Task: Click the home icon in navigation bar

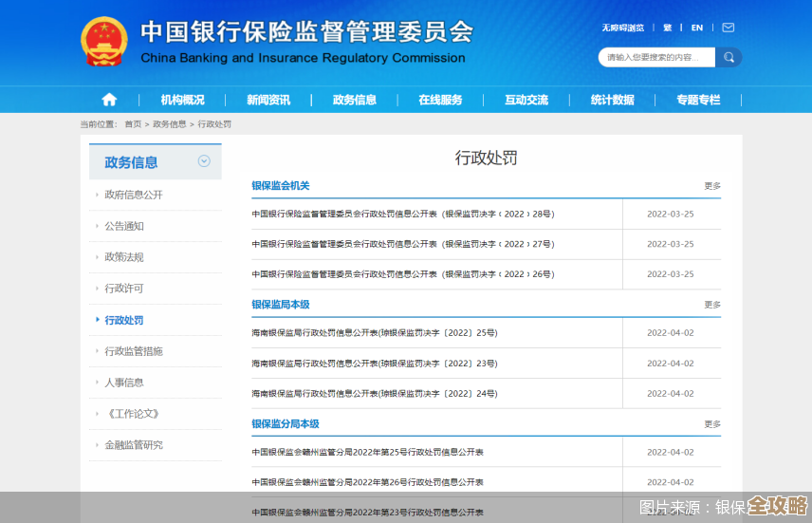Action: click(x=109, y=100)
